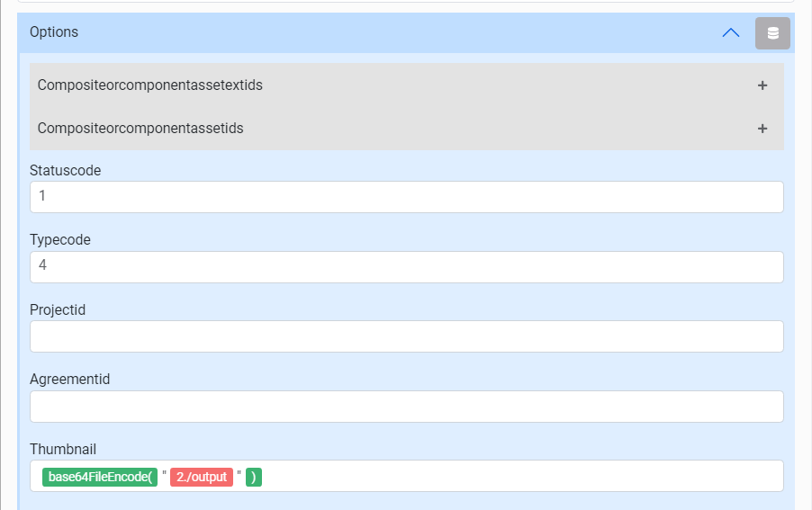Image resolution: width=812 pixels, height=510 pixels.
Task: Collapse the Options panel with the chevron
Action: pyautogui.click(x=731, y=32)
